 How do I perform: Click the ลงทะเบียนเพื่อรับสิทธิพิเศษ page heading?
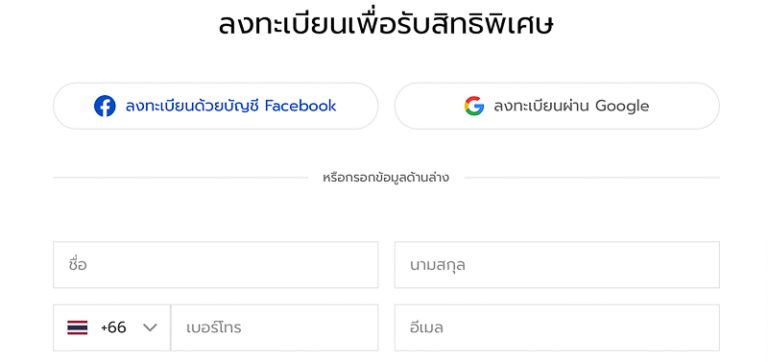click(386, 24)
